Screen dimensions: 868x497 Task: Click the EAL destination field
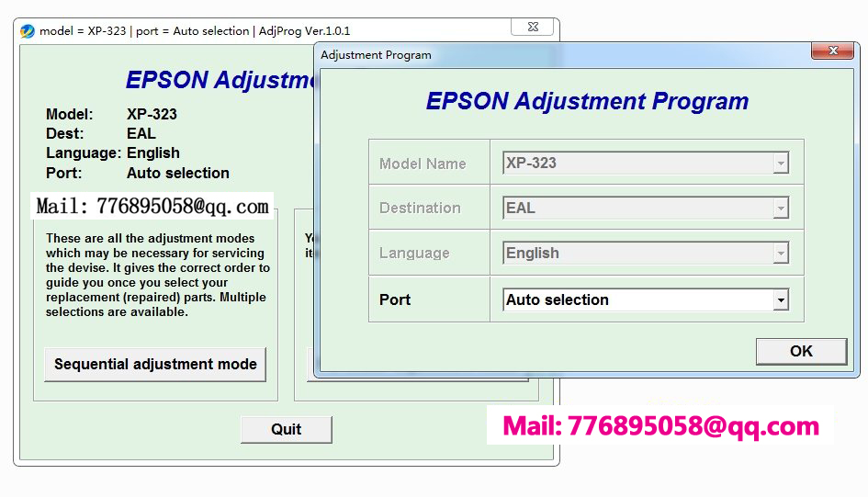pyautogui.click(x=646, y=209)
